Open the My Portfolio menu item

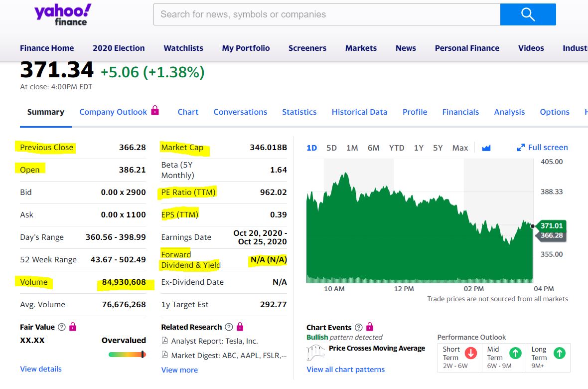coord(246,48)
